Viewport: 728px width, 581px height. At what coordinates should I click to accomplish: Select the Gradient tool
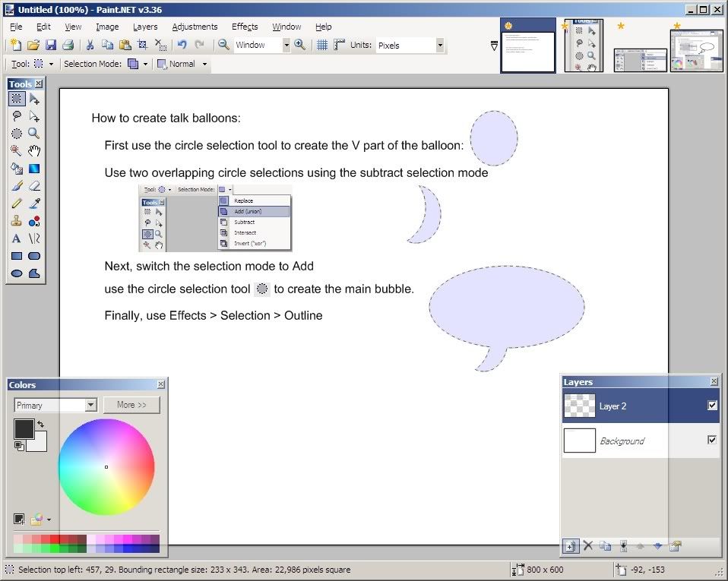(34, 169)
